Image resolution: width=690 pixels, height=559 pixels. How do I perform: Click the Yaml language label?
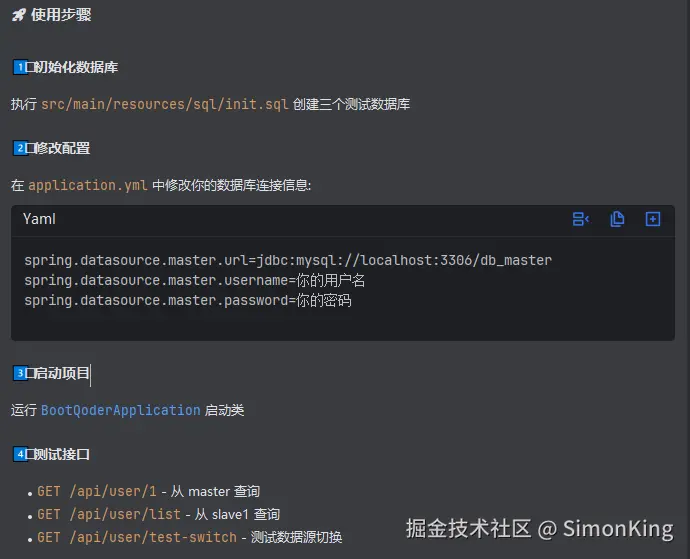(x=39, y=219)
